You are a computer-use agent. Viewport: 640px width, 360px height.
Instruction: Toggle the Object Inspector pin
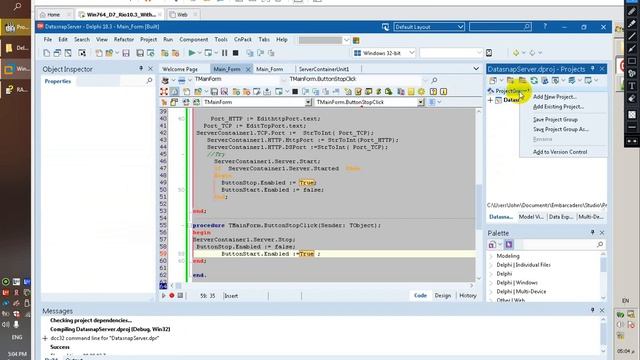141,69
